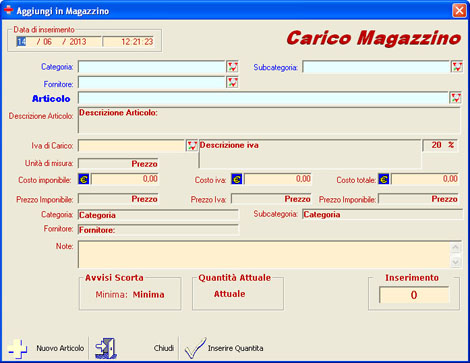Open the Iva di Carico lookup button
The width and height of the screenshot is (470, 363).
tap(192, 145)
